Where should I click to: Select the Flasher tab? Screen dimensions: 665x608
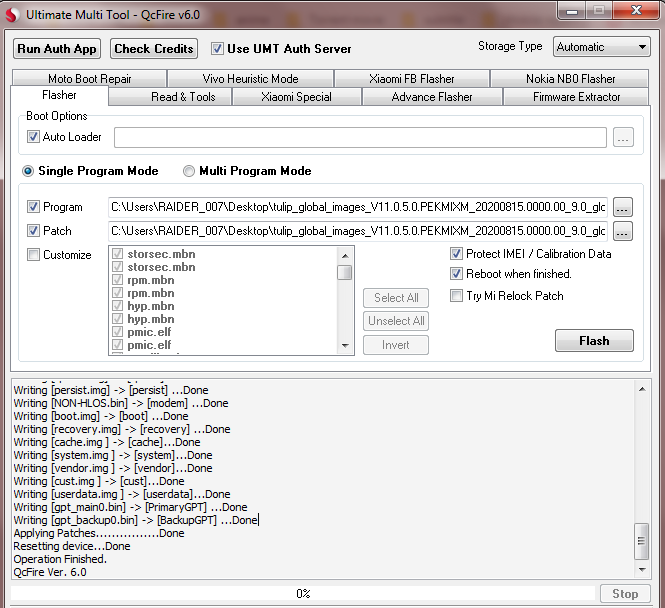click(x=59, y=95)
